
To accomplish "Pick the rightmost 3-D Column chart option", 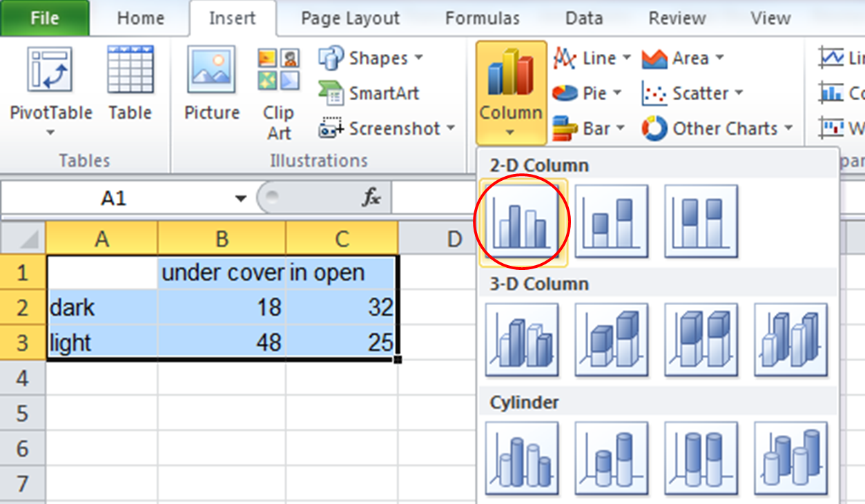I will 790,340.
